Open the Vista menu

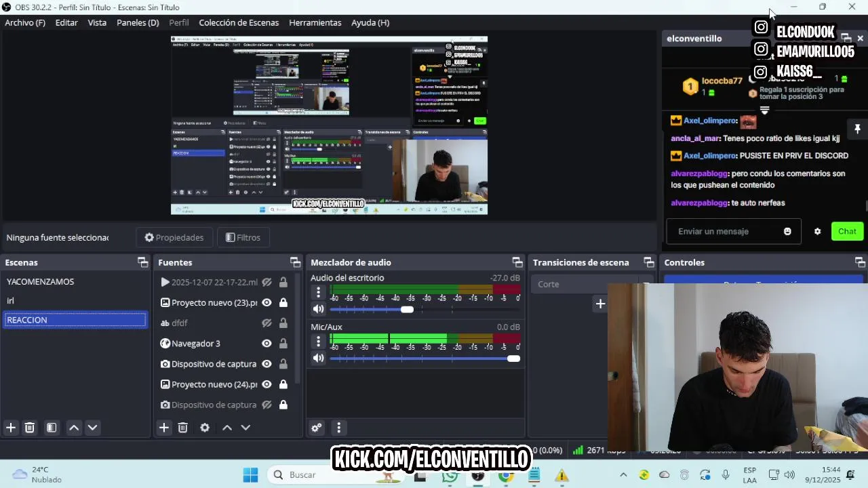[97, 22]
